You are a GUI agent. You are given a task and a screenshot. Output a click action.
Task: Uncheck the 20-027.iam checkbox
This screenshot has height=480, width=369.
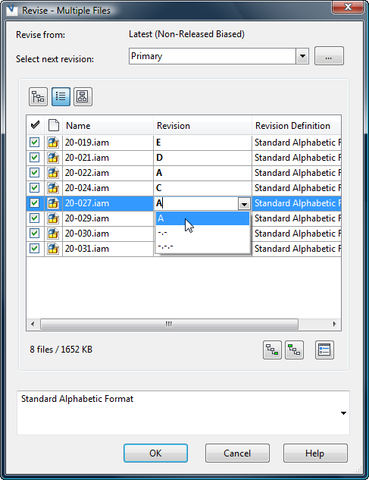click(x=34, y=203)
